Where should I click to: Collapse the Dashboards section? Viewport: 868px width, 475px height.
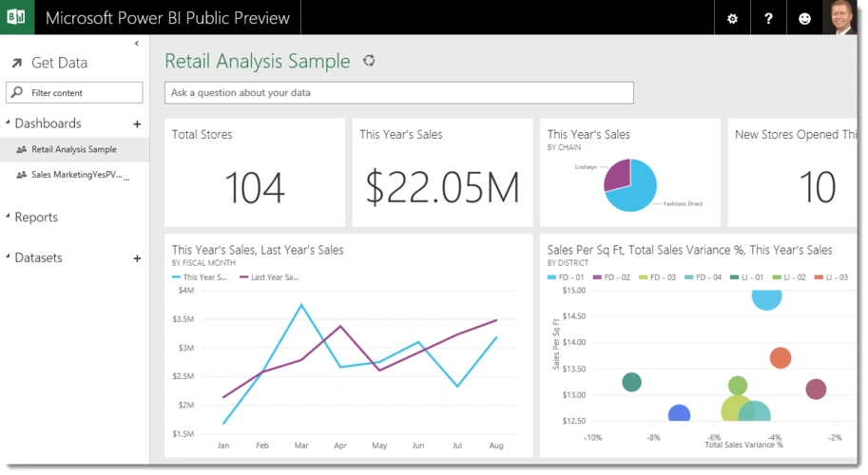(9, 123)
